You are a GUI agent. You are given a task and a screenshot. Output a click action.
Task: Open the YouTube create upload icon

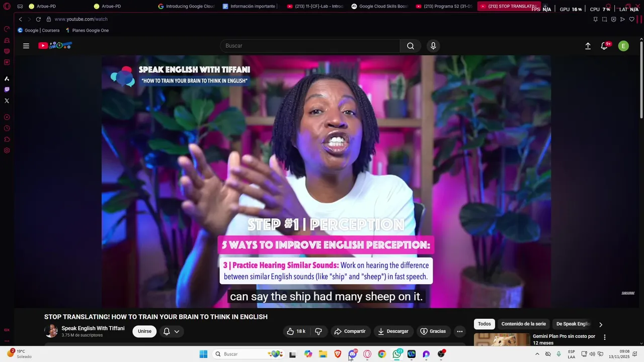click(x=588, y=46)
